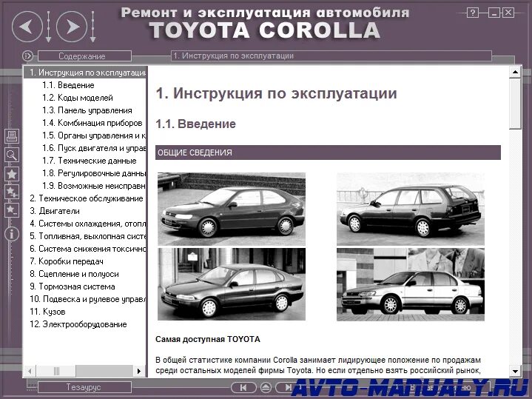Open chapter 11. Кузов
The width and height of the screenshot is (532, 399).
coord(47,312)
